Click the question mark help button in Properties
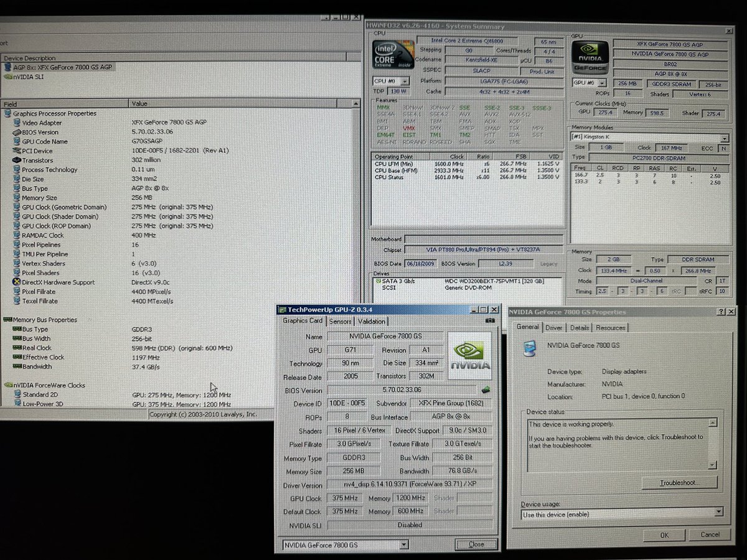The image size is (747, 560). [x=721, y=312]
